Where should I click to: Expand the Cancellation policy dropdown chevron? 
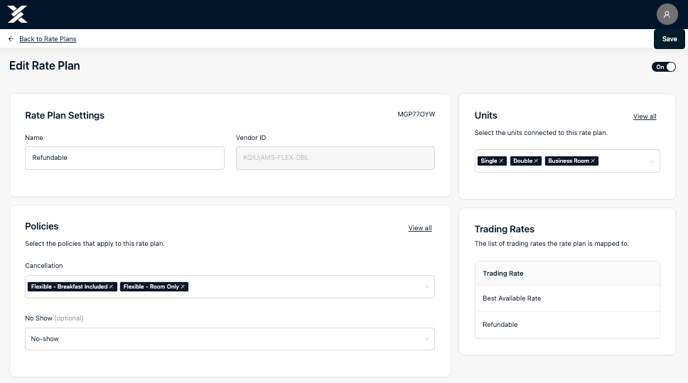pos(427,286)
